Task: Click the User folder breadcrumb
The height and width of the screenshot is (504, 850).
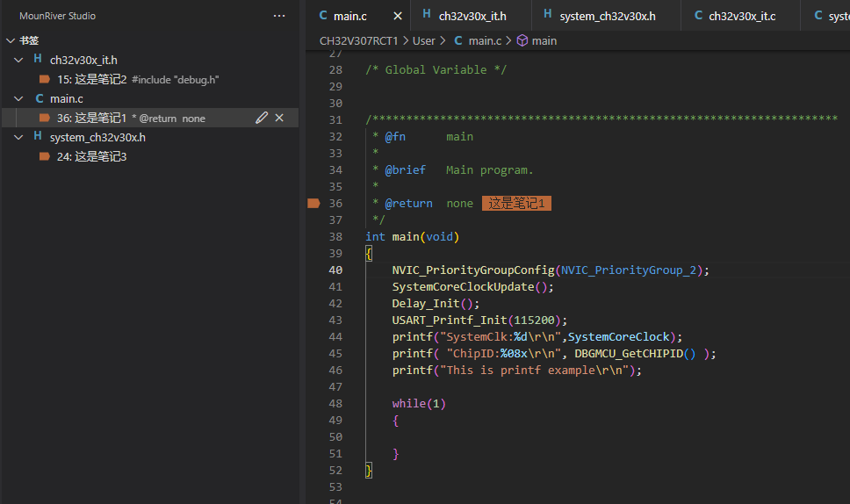Action: 424,40
